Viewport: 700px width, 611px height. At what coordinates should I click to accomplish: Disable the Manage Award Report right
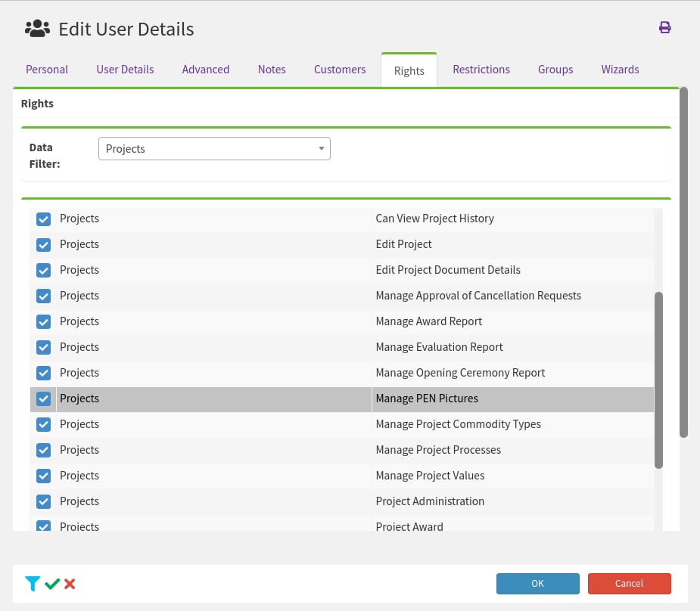click(43, 321)
